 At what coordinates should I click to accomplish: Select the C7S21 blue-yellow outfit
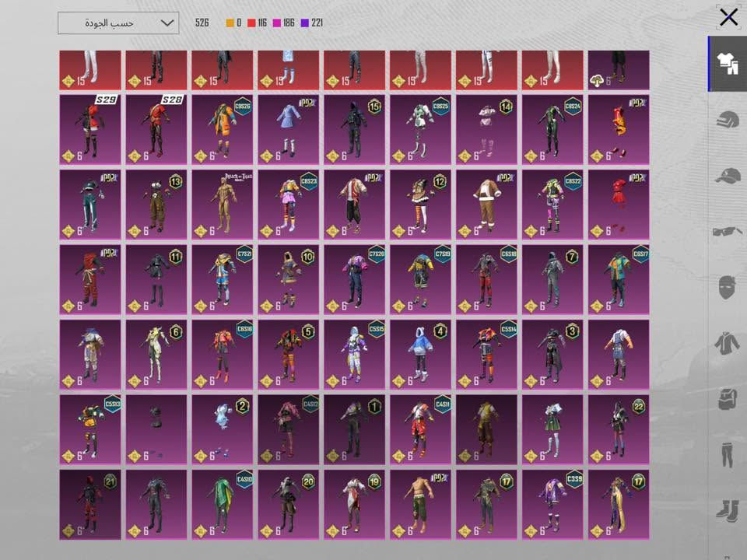coord(223,279)
